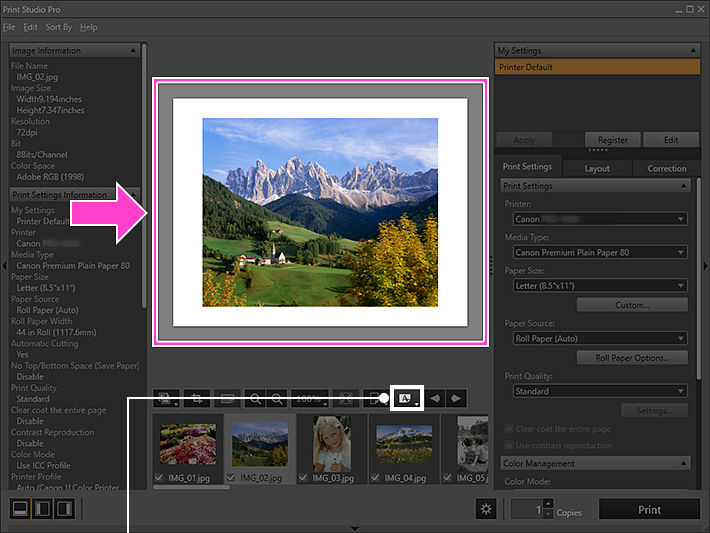Image resolution: width=710 pixels, height=533 pixels.
Task: Toggle the IMG_03.jpg checkbox
Action: click(304, 478)
